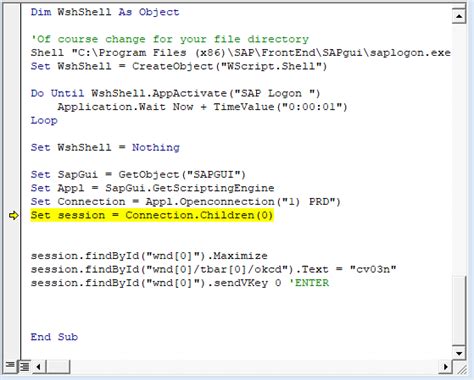Click the vertical scrollbar thumb

pos(459,311)
